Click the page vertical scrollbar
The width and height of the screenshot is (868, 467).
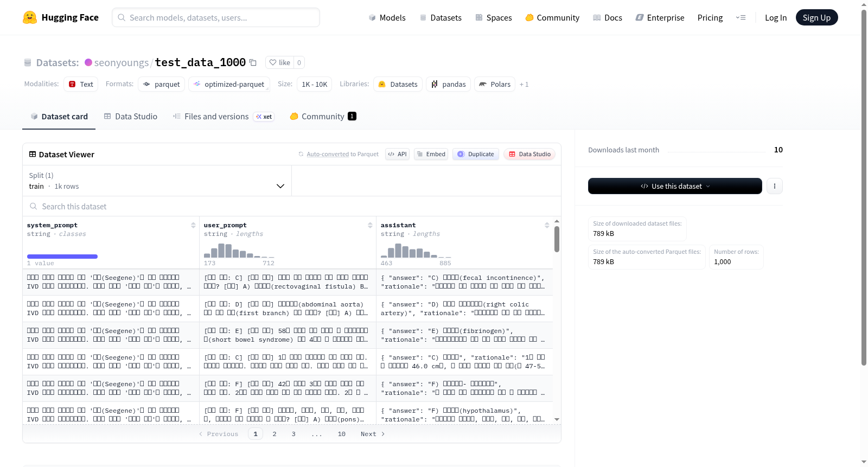pos(864,188)
